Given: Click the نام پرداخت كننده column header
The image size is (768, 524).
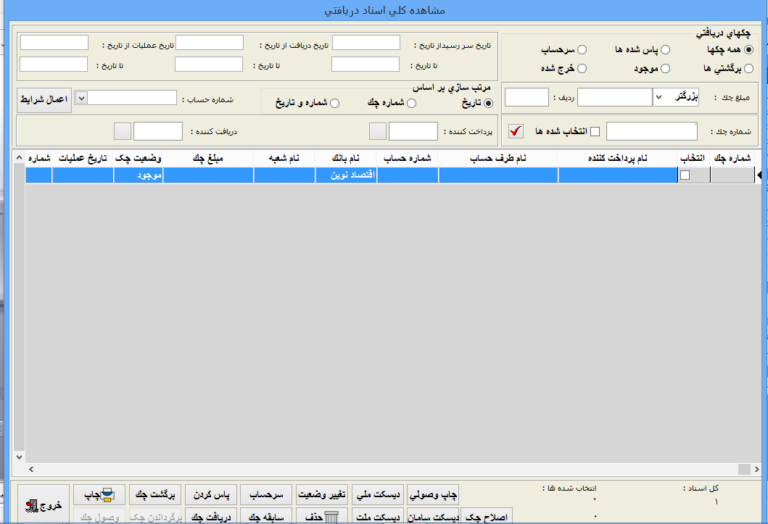Looking at the screenshot, I should point(618,158).
